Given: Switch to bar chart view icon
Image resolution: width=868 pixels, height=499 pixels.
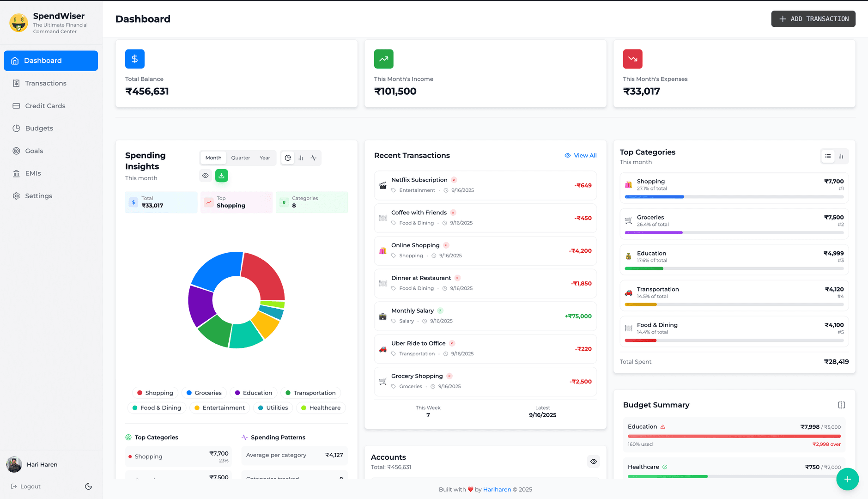Looking at the screenshot, I should [301, 158].
